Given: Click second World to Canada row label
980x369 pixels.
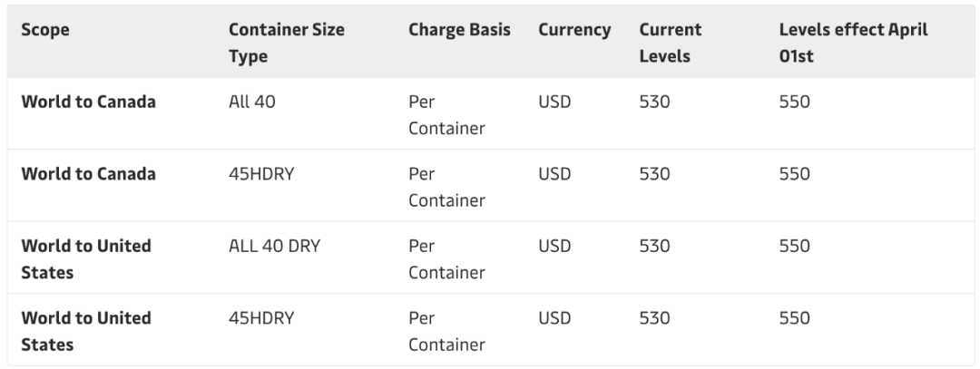Looking at the screenshot, I should click(88, 174).
